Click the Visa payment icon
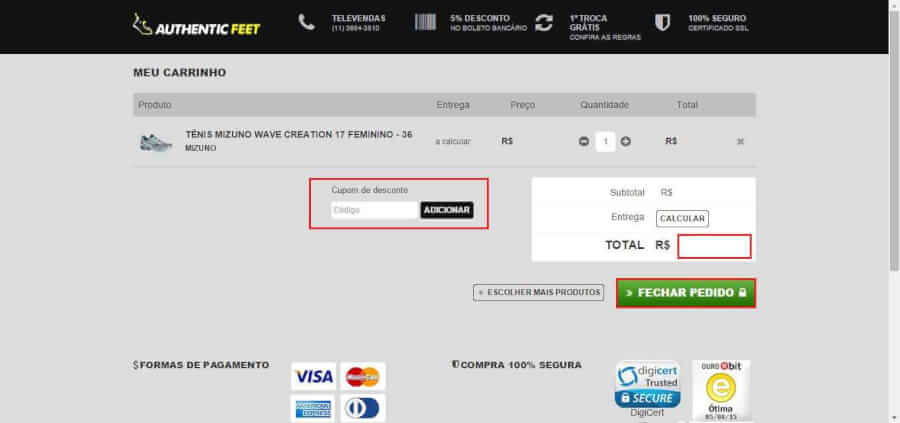This screenshot has width=900, height=423. pos(313,377)
